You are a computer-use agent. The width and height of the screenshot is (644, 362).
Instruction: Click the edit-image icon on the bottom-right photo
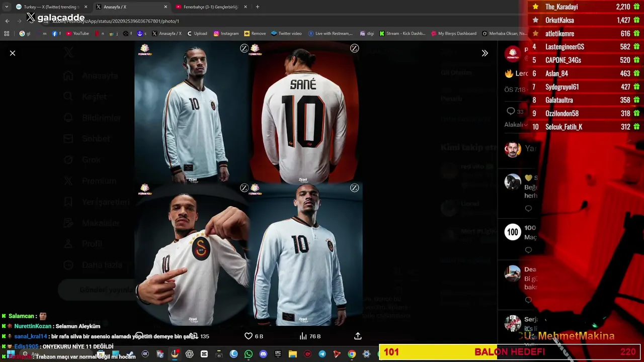354,188
